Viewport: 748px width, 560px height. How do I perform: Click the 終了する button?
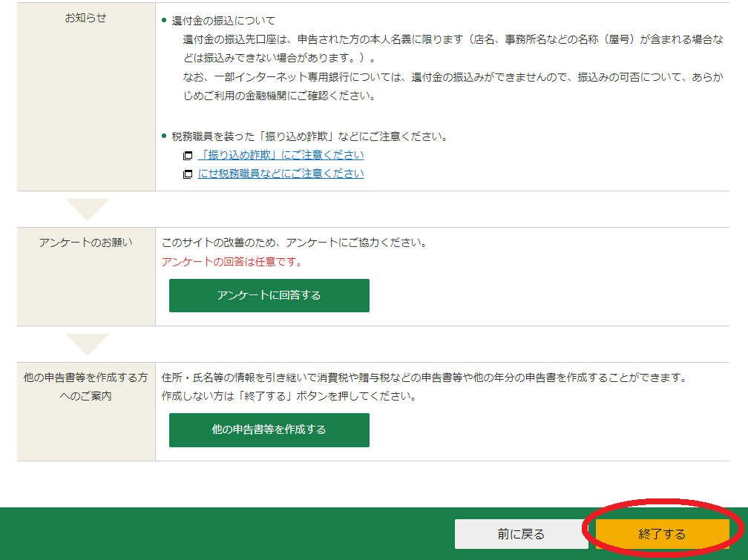tap(662, 534)
